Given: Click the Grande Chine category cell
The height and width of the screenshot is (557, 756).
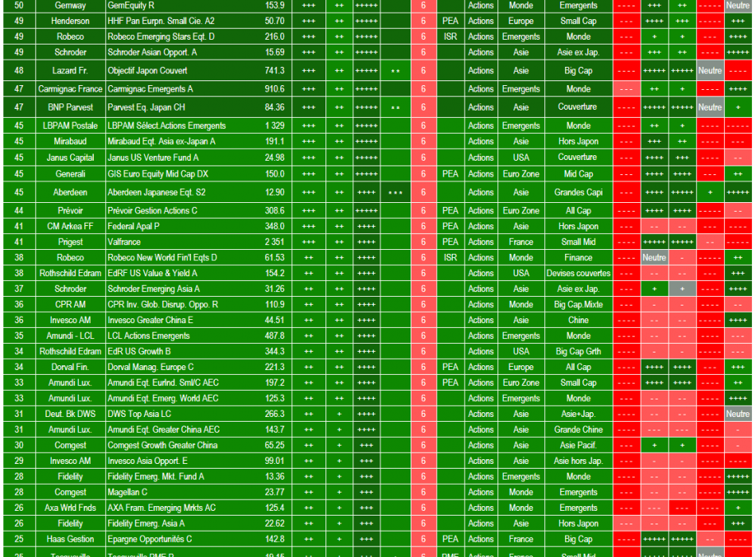Looking at the screenshot, I should coord(579,430).
